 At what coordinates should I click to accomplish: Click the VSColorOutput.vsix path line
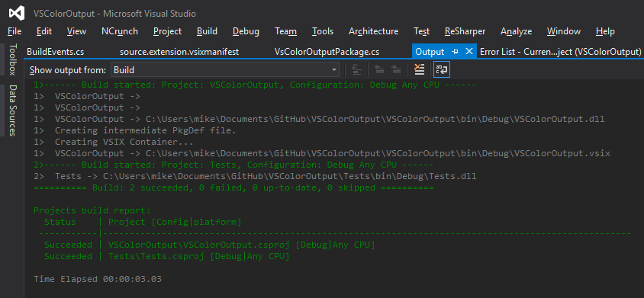[322, 153]
